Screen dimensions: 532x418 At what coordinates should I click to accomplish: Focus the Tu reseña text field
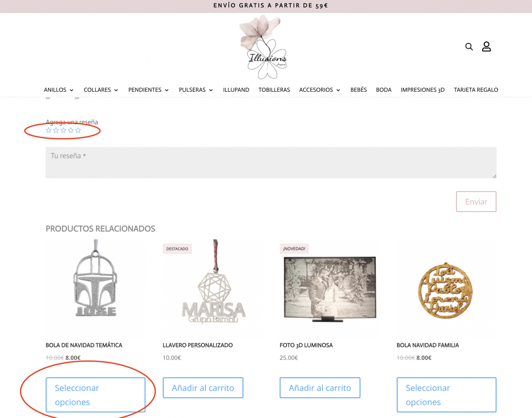(271, 163)
